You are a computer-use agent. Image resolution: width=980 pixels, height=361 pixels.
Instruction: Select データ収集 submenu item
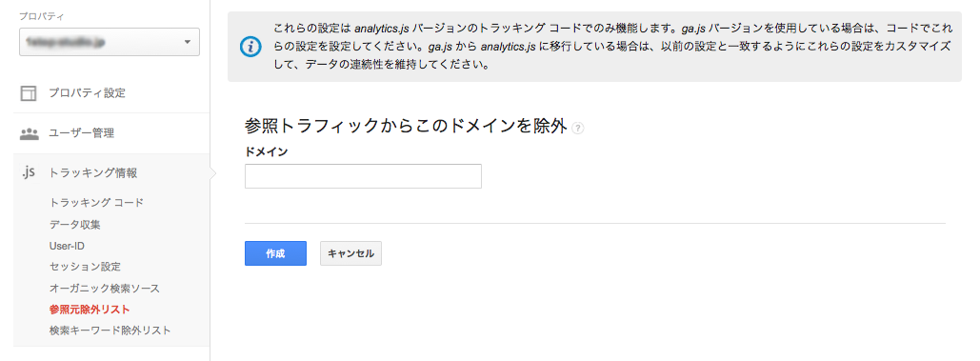point(74,224)
